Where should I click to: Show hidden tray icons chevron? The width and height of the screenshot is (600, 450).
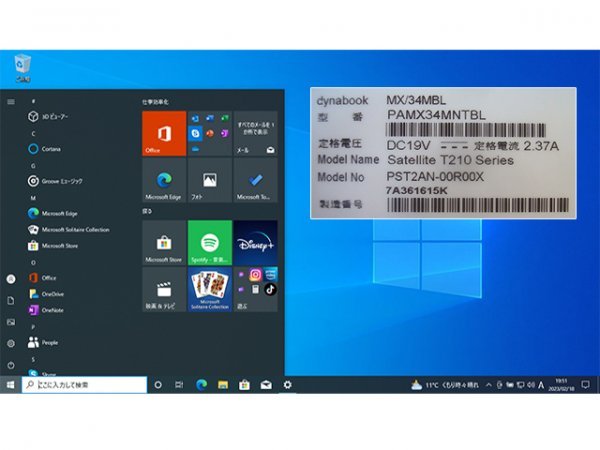point(489,385)
